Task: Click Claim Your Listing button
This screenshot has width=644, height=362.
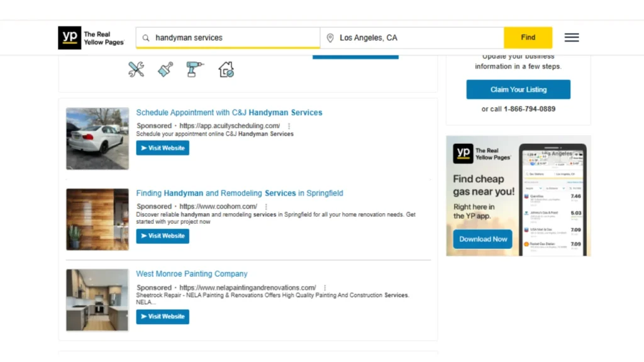Action: (x=518, y=89)
